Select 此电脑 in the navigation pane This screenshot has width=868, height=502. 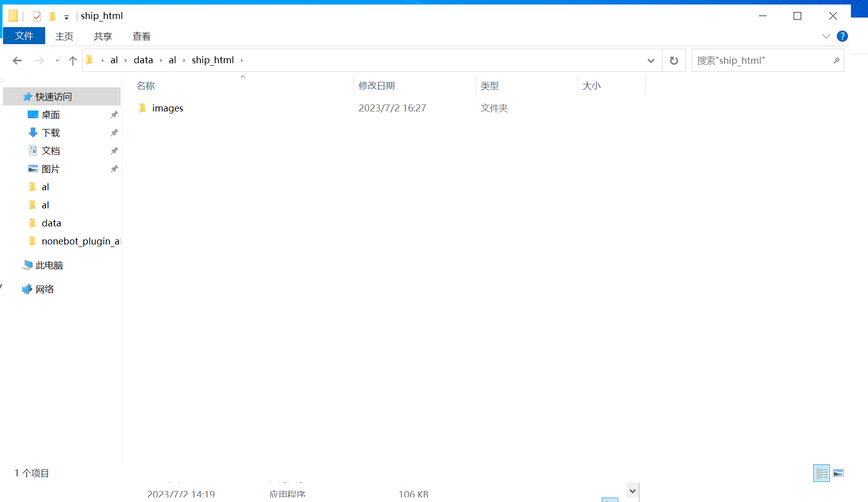click(48, 265)
